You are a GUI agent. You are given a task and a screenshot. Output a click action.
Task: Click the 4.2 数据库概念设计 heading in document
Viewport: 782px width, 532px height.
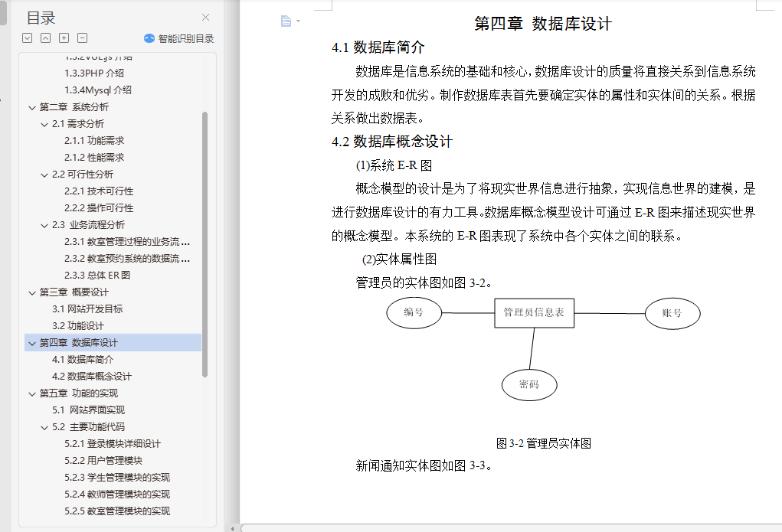click(392, 142)
